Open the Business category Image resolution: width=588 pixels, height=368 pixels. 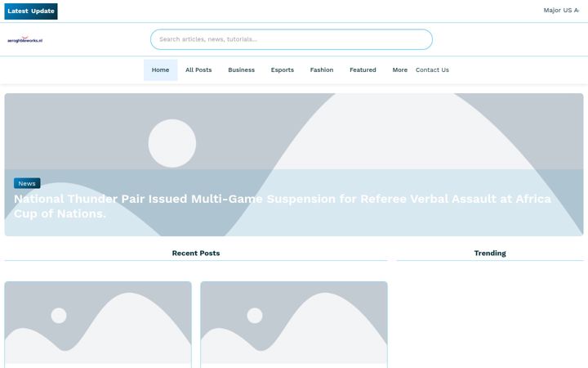(x=241, y=70)
